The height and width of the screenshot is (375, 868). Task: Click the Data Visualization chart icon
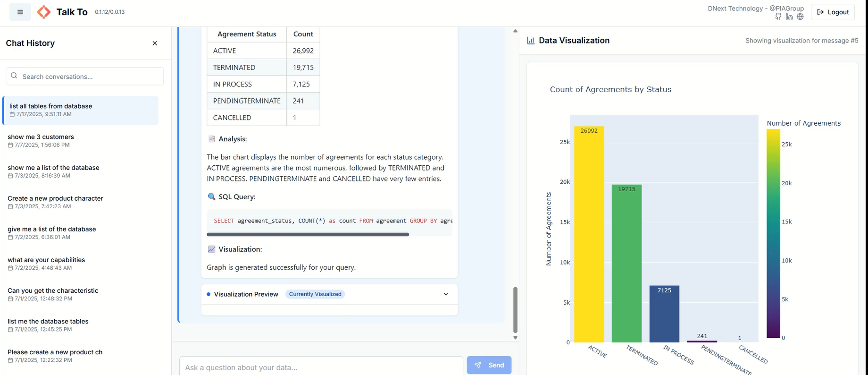click(x=531, y=41)
